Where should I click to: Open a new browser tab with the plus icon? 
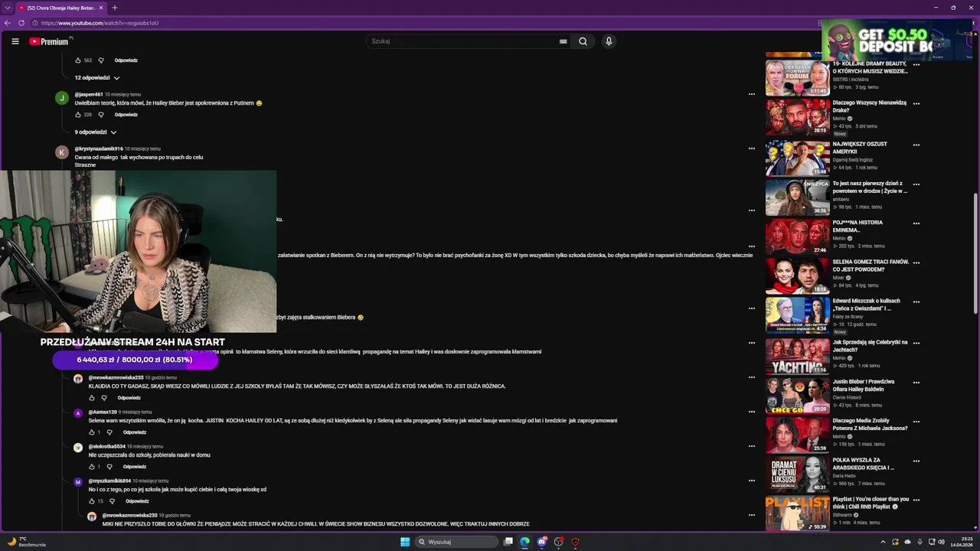[x=114, y=8]
